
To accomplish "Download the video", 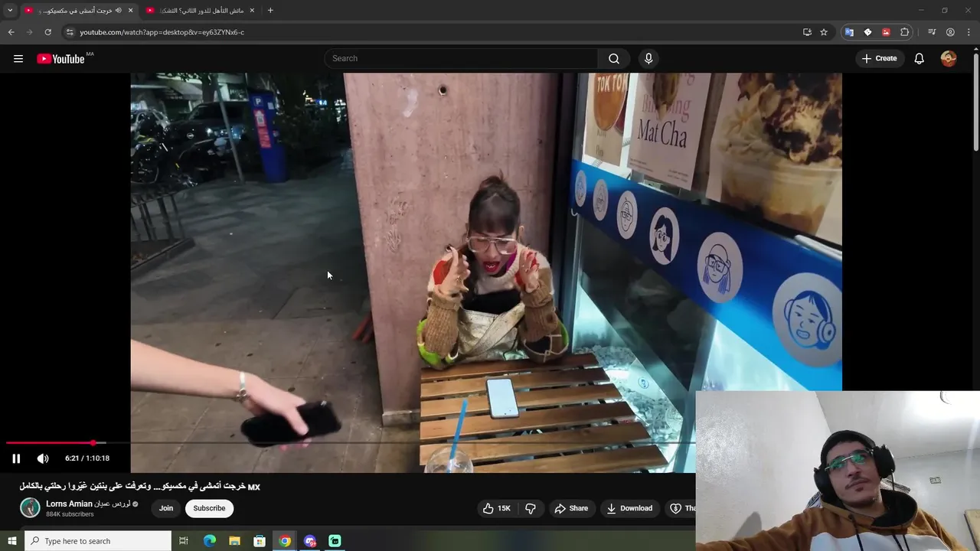I will click(629, 508).
